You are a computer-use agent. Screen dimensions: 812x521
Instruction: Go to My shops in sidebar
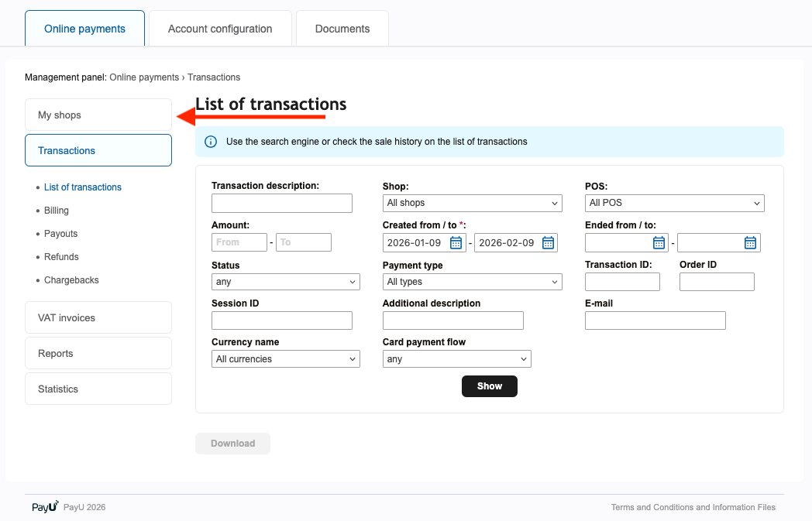tap(98, 115)
